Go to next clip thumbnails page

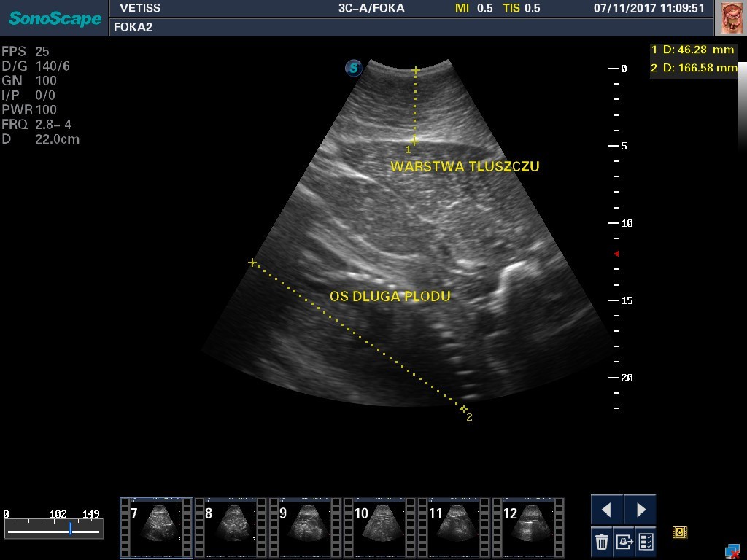point(640,509)
